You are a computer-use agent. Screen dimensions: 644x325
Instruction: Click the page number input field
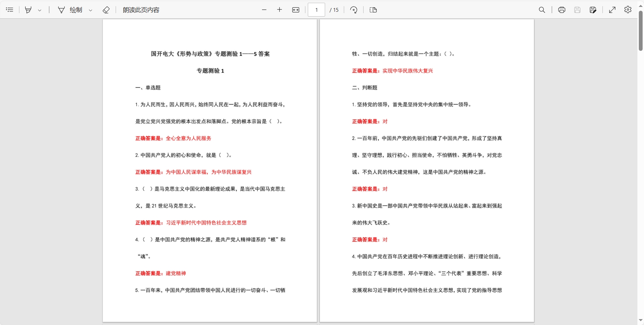316,10
